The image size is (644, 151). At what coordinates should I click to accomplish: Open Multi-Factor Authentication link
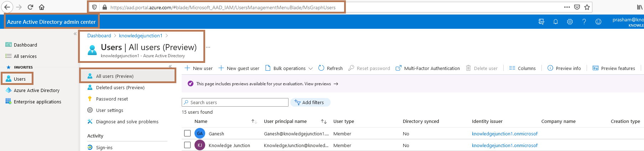click(x=428, y=68)
